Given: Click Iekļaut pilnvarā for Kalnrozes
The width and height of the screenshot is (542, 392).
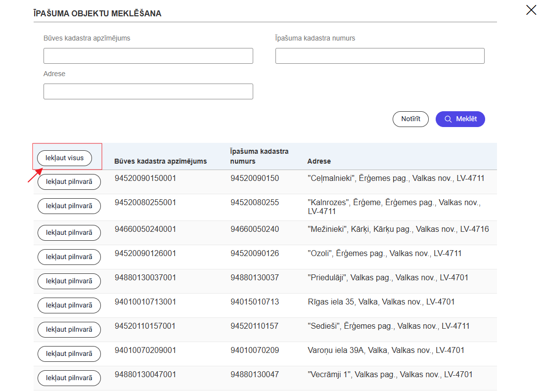Looking at the screenshot, I should [69, 206].
